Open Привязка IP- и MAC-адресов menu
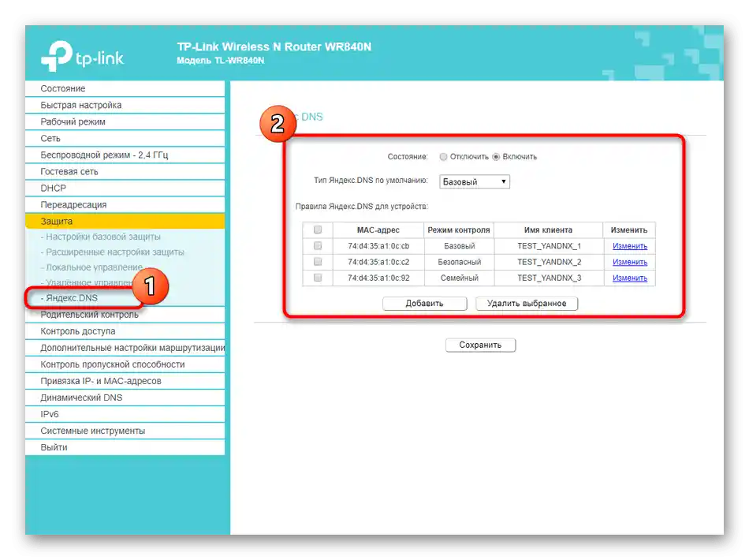The width and height of the screenshot is (749, 560). click(125, 381)
